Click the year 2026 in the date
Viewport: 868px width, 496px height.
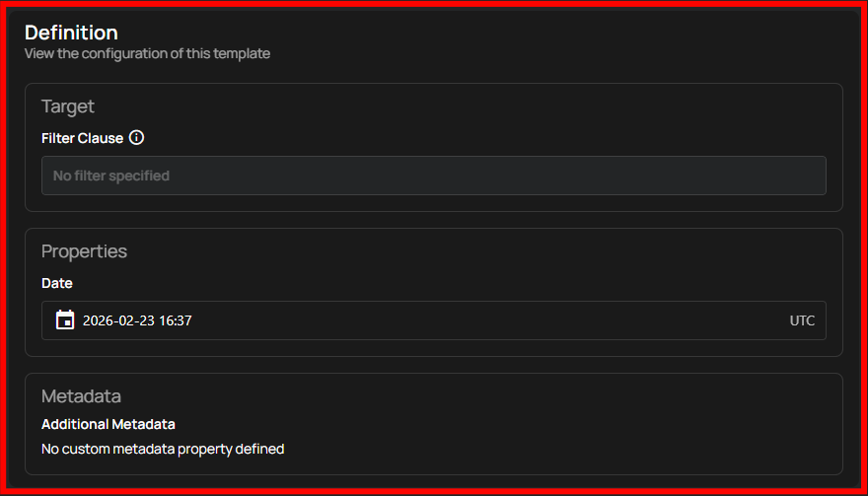[x=100, y=320]
